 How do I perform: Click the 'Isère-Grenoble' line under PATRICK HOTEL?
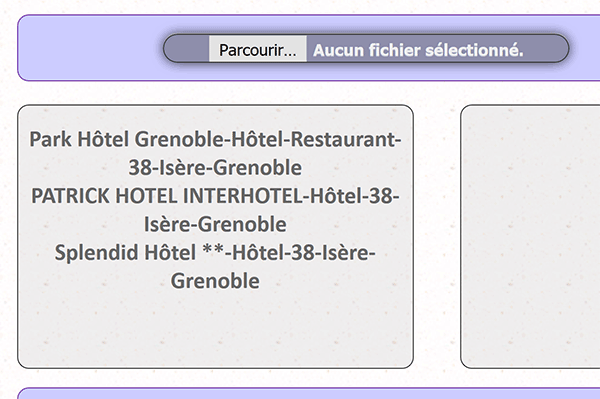215,224
